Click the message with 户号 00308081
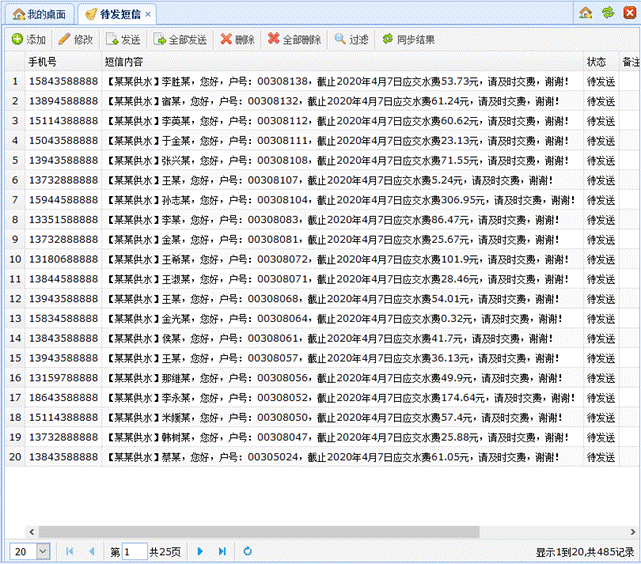 [x=332, y=239]
